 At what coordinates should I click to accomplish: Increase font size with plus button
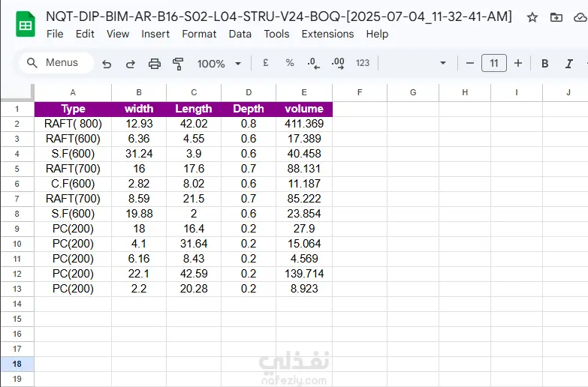pos(518,63)
